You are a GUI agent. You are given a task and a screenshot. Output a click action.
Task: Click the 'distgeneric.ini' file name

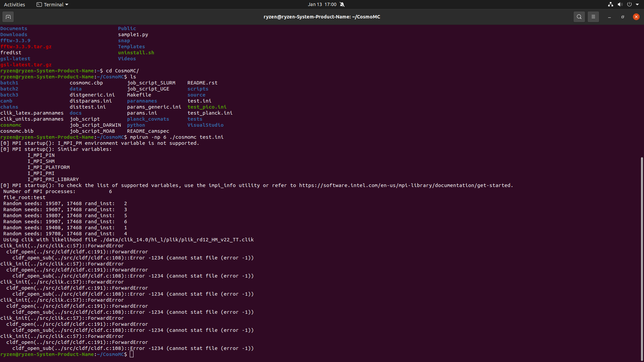pos(92,95)
